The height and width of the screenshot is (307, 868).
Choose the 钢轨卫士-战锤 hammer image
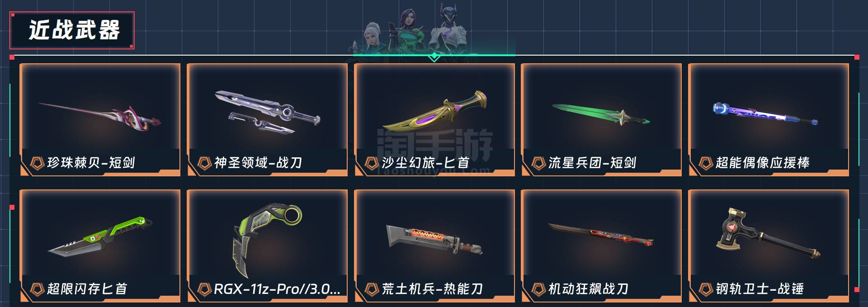point(768,234)
